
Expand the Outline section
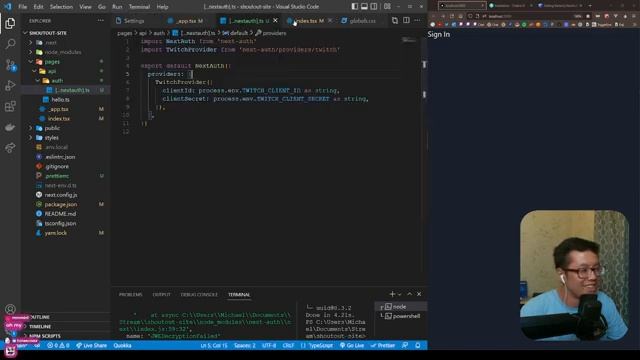click(x=64, y=317)
